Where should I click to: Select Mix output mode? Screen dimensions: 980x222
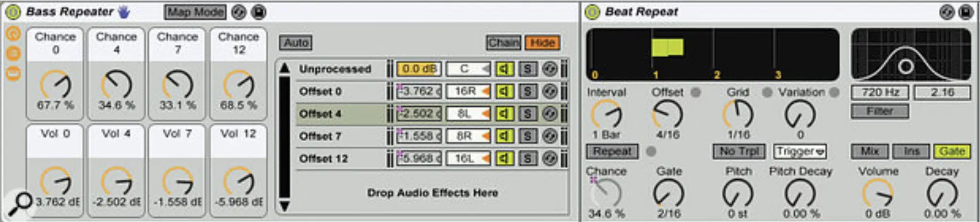[x=870, y=151]
